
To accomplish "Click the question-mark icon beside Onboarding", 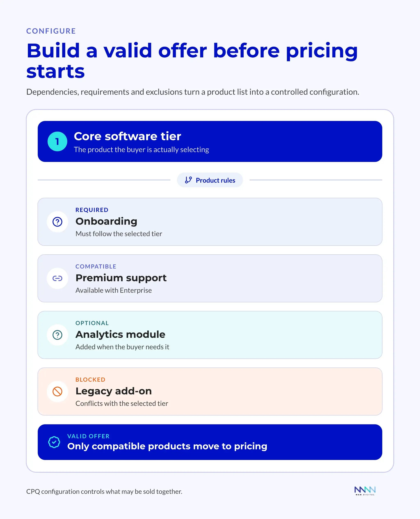I will [x=57, y=222].
